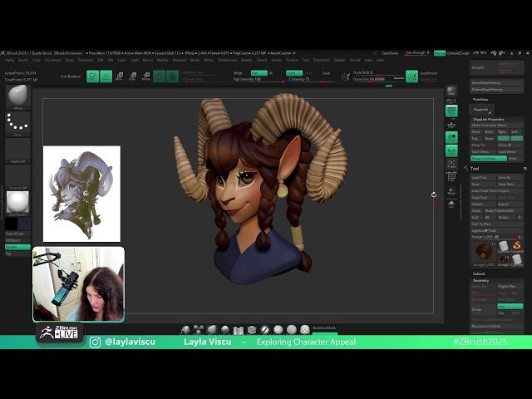
Task: Click the ram-horned character reference image
Action: pyautogui.click(x=81, y=194)
